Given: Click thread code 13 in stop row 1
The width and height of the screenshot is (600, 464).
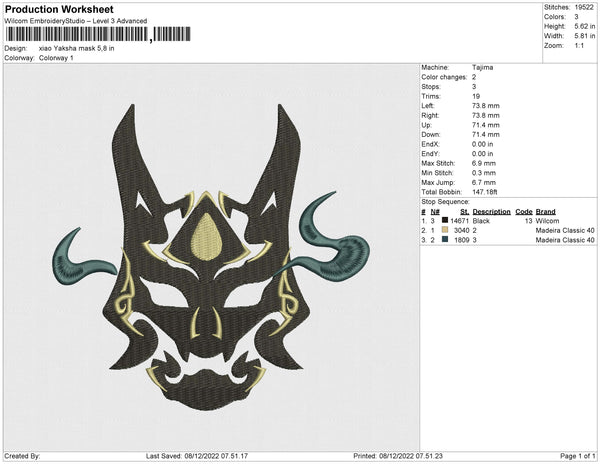Looking at the screenshot, I should tap(528, 221).
